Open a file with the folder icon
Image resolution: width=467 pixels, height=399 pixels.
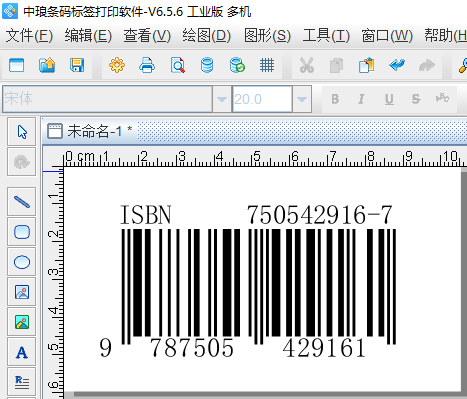coord(47,65)
